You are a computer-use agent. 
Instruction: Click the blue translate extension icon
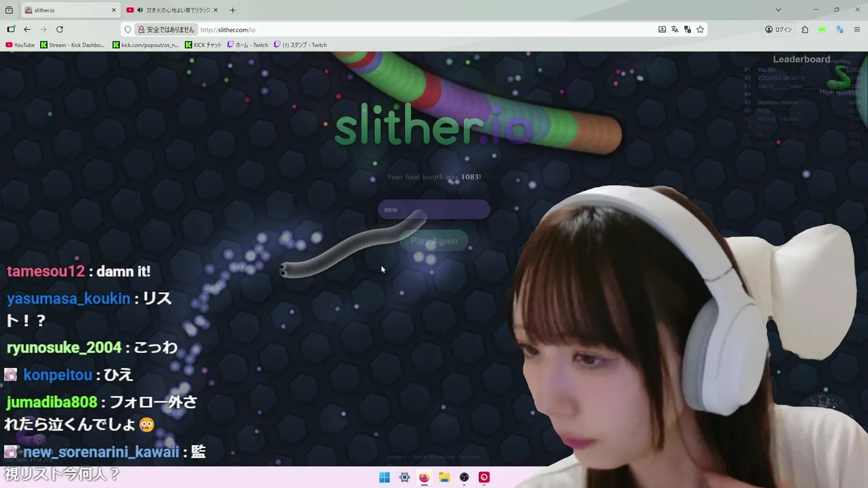[x=840, y=29]
